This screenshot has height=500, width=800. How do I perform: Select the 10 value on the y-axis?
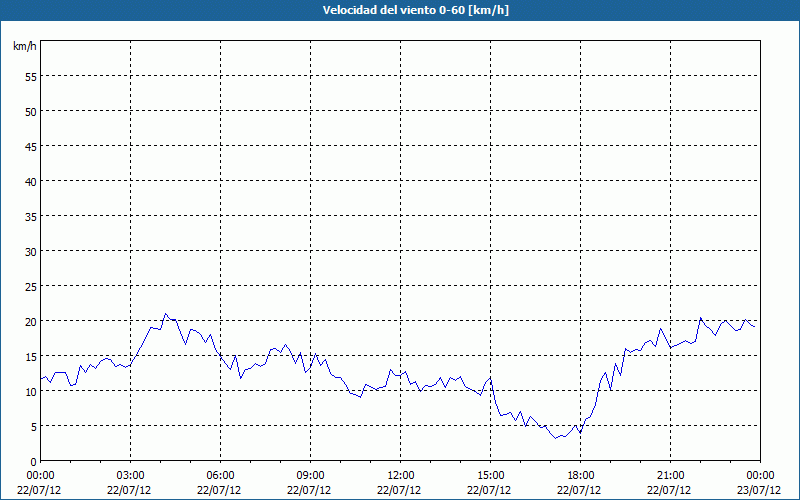31,392
